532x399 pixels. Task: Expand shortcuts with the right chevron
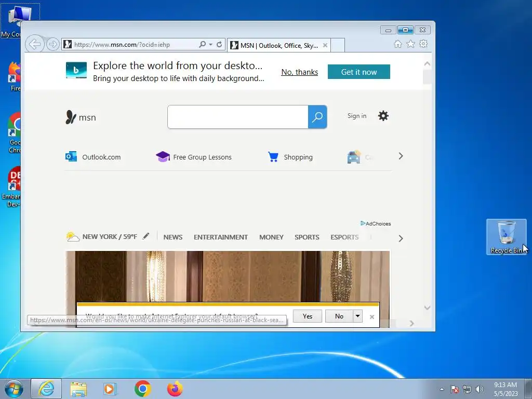[401, 156]
